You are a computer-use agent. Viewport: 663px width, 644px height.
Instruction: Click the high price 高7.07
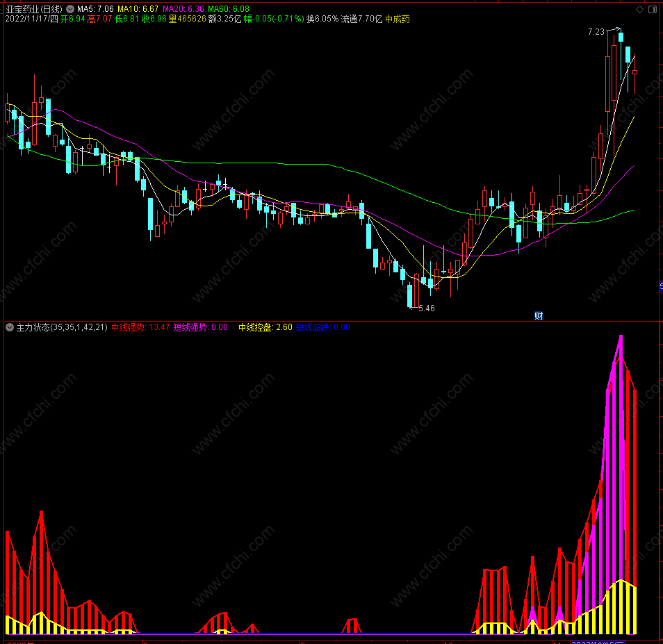coord(100,19)
